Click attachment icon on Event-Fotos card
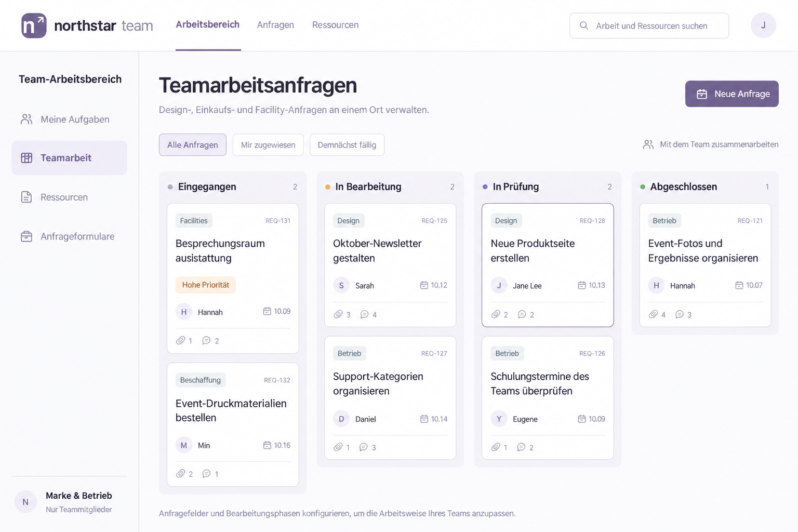 [x=653, y=314]
